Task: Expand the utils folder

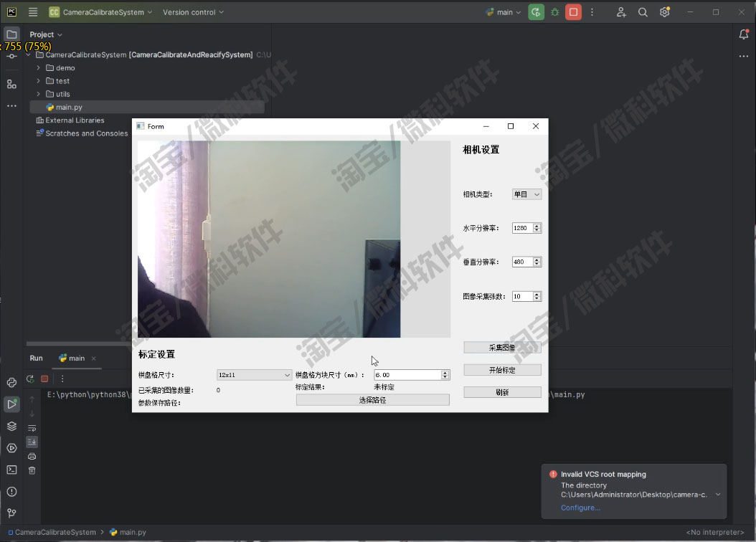Action: point(38,94)
